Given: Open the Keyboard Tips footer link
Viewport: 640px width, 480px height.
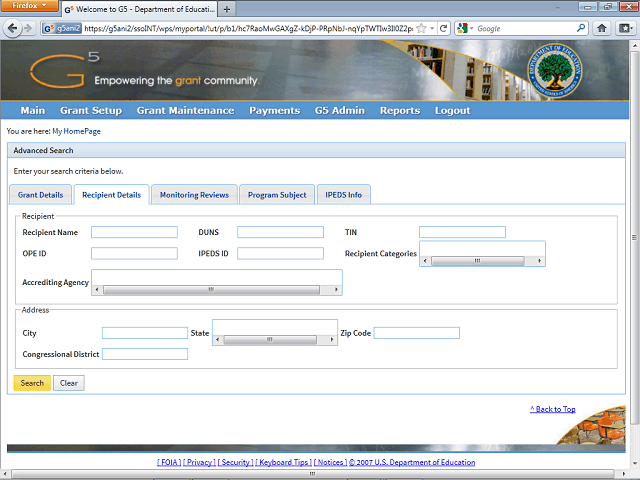Looking at the screenshot, I should click(284, 462).
